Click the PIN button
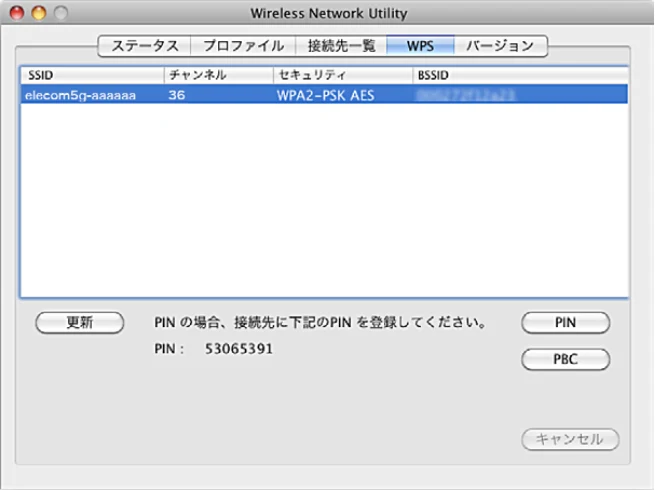The image size is (655, 490). click(x=566, y=322)
